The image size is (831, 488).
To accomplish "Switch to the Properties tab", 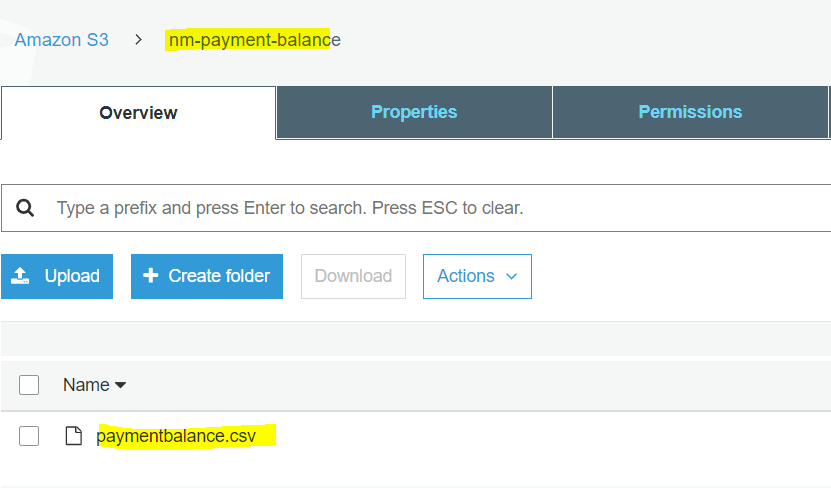I will (414, 112).
